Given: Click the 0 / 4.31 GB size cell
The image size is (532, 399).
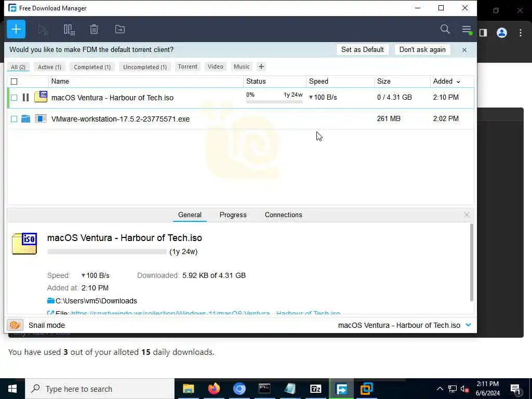Looking at the screenshot, I should pos(394,97).
